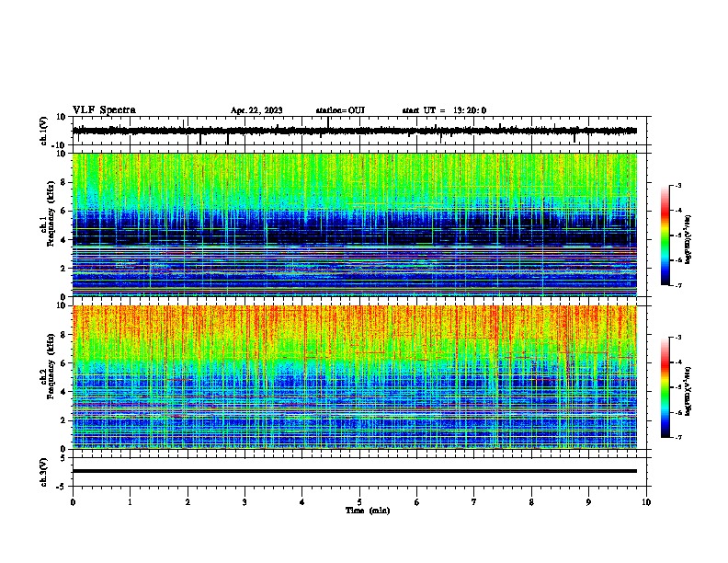Click the "6" kHz tick of ch.2 spectrogram
Screen dimensions: 728x563
63,362
